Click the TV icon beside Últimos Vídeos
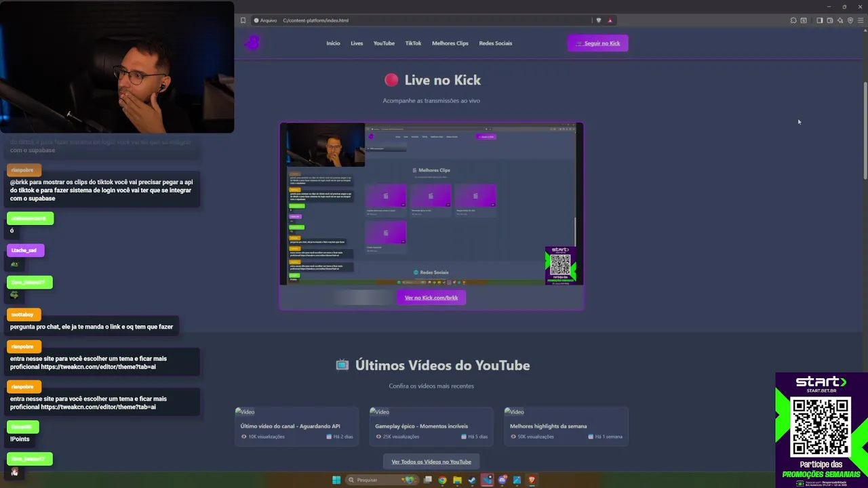The image size is (868, 488). [x=342, y=365]
